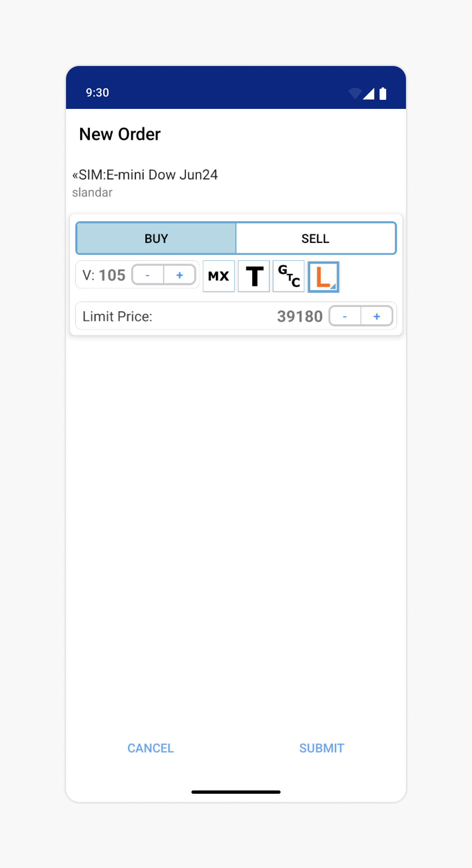Tap the limit price value 39180

tap(300, 316)
